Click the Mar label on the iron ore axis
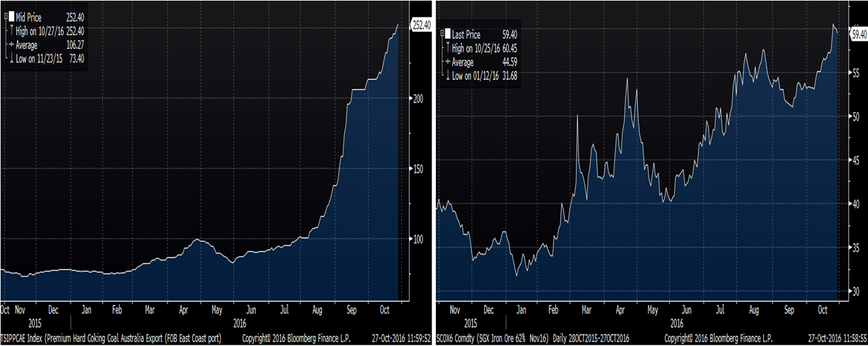This screenshot has height=346, width=868. pyautogui.click(x=586, y=309)
